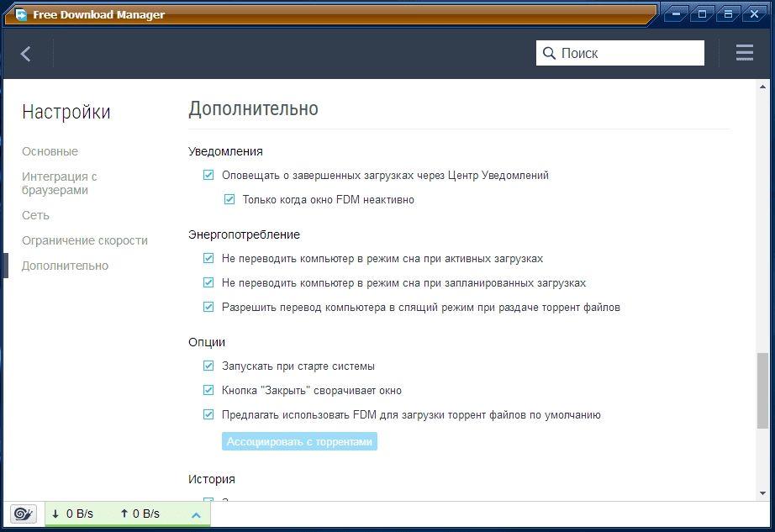Click the Уведомления section heading
This screenshot has width=775, height=532.
(225, 151)
